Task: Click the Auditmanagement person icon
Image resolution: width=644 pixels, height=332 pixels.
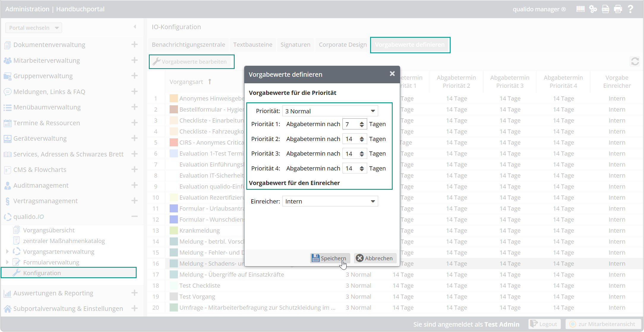Action: [x=7, y=185]
